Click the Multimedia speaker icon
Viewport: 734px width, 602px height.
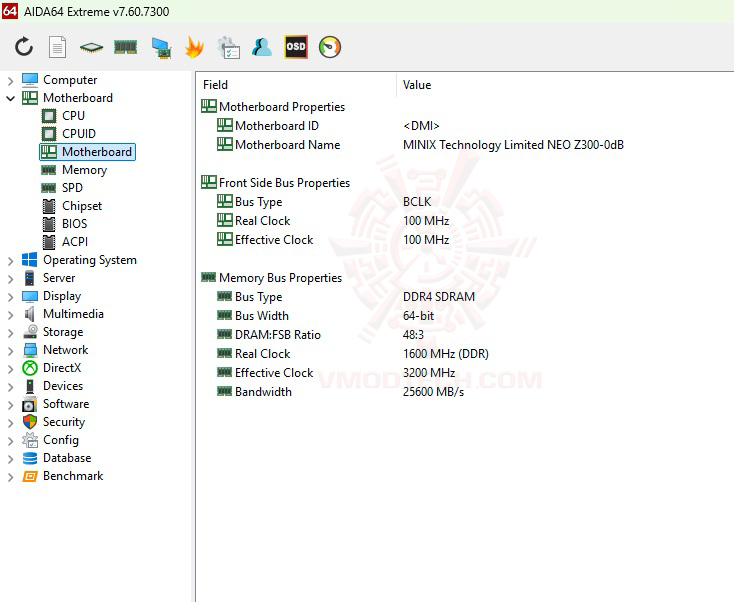click(30, 314)
